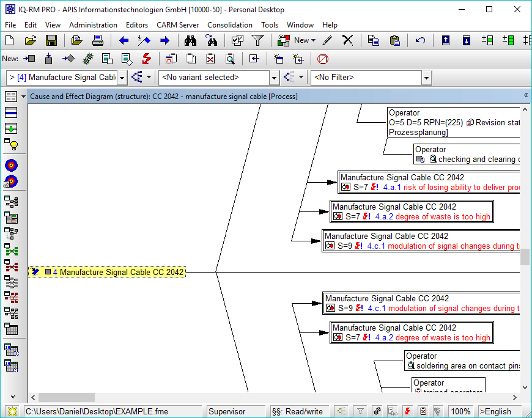The image size is (532, 418).
Task: Click the >English language status field
Action: [x=499, y=411]
